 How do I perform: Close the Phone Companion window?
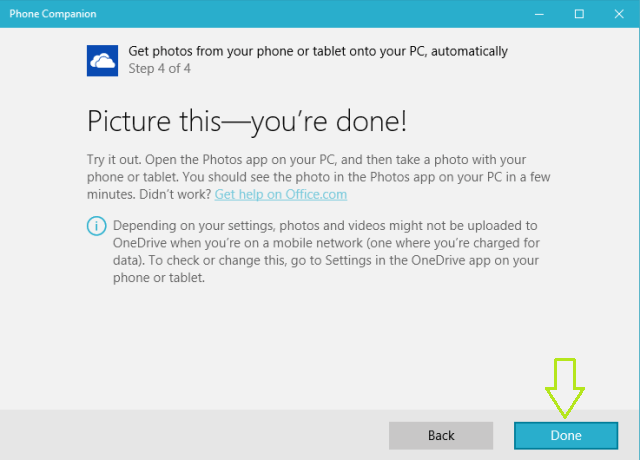coord(619,14)
